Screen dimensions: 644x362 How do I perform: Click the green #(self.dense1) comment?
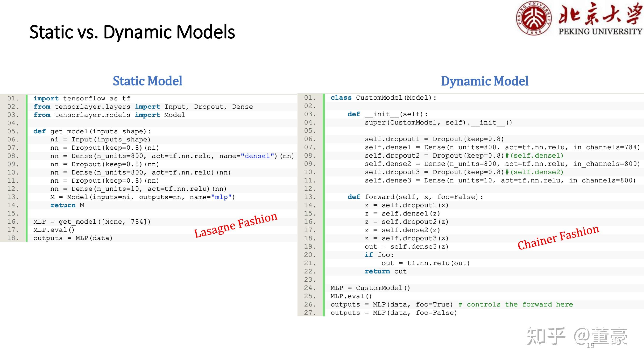point(535,156)
